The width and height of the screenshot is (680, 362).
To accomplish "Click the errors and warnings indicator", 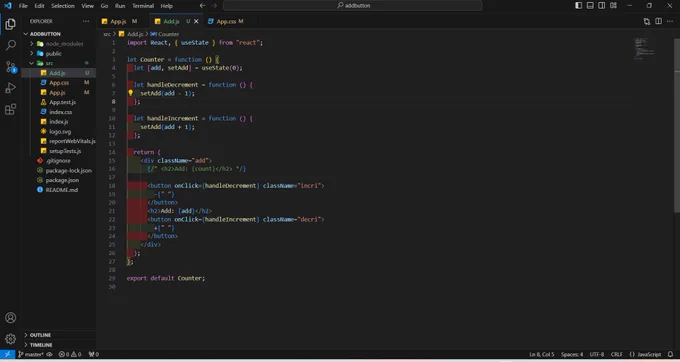I will (x=70, y=354).
